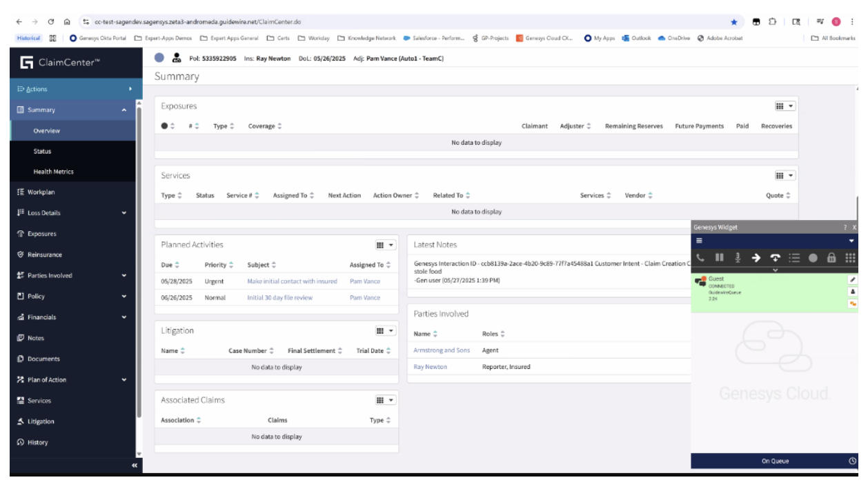Click the secure pause lock icon
Screen dimensions: 868x491
tap(831, 258)
